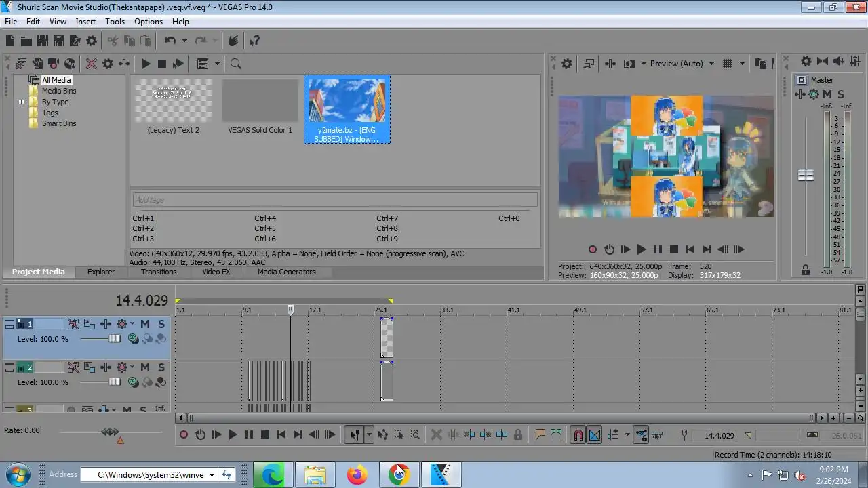Click Windows Start orb
Viewport: 868px width, 488px height.
click(x=16, y=474)
